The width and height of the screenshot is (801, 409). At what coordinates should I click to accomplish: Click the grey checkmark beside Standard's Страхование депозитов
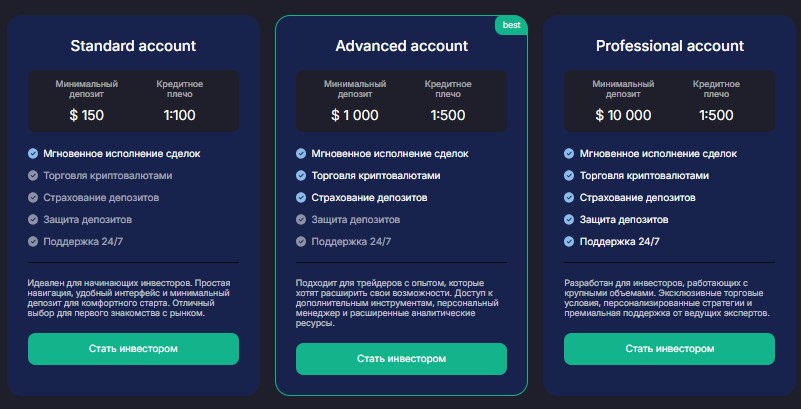tap(33, 198)
